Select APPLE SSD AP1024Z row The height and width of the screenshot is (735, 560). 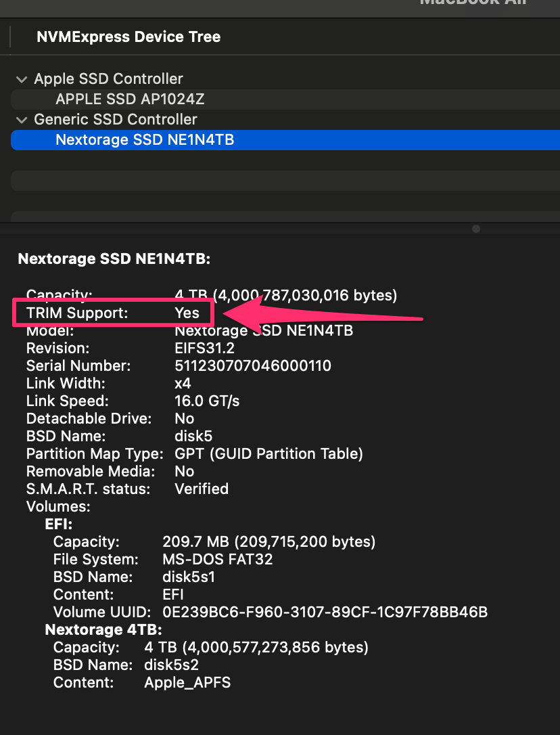tap(285, 99)
